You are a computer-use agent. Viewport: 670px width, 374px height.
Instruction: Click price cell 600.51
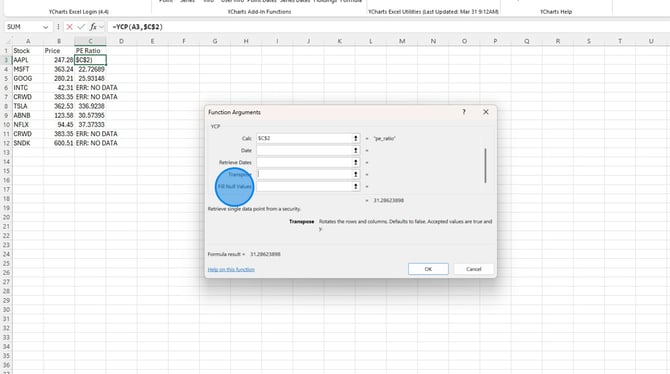pyautogui.click(x=59, y=143)
